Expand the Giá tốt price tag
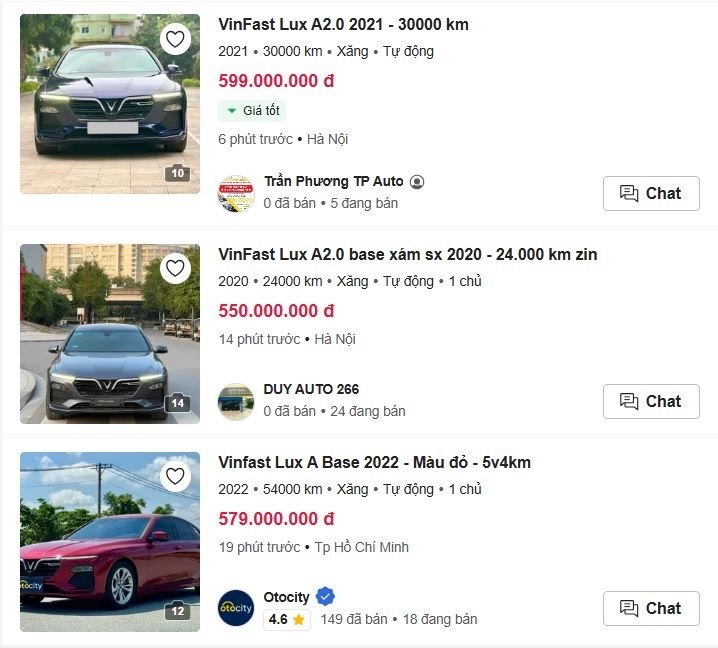The height and width of the screenshot is (648, 718). click(x=252, y=111)
